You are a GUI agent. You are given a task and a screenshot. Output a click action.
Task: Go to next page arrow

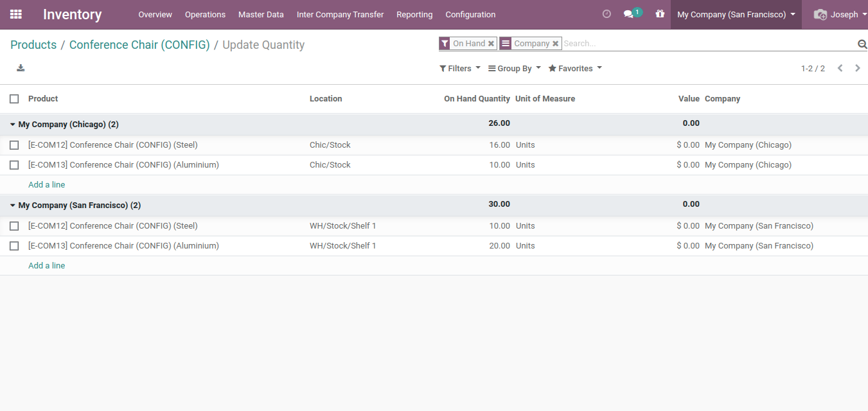[857, 68]
